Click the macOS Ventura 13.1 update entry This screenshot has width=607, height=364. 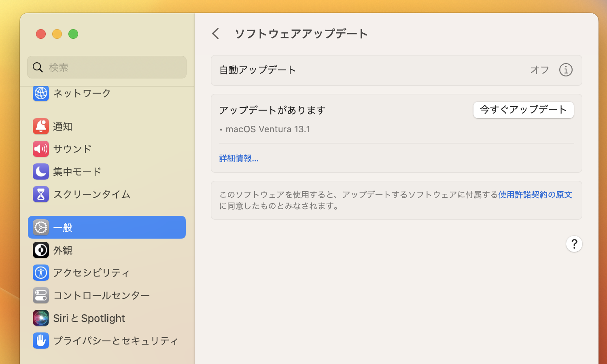coord(268,129)
